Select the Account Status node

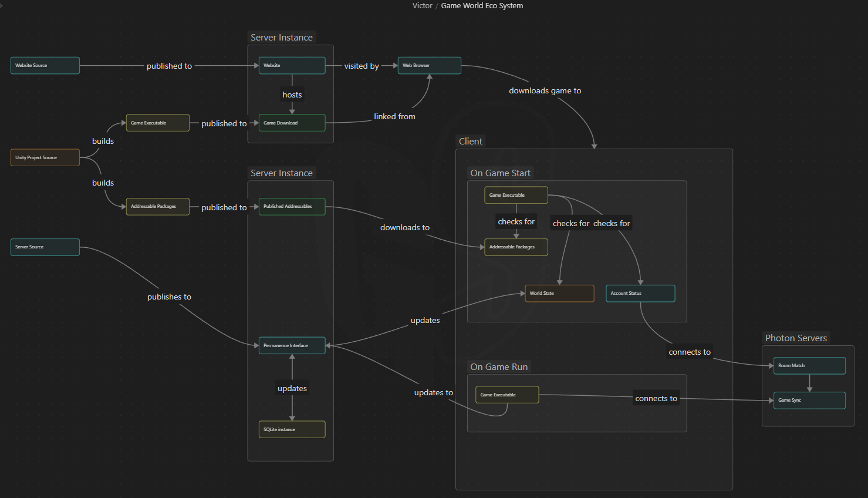640,294
